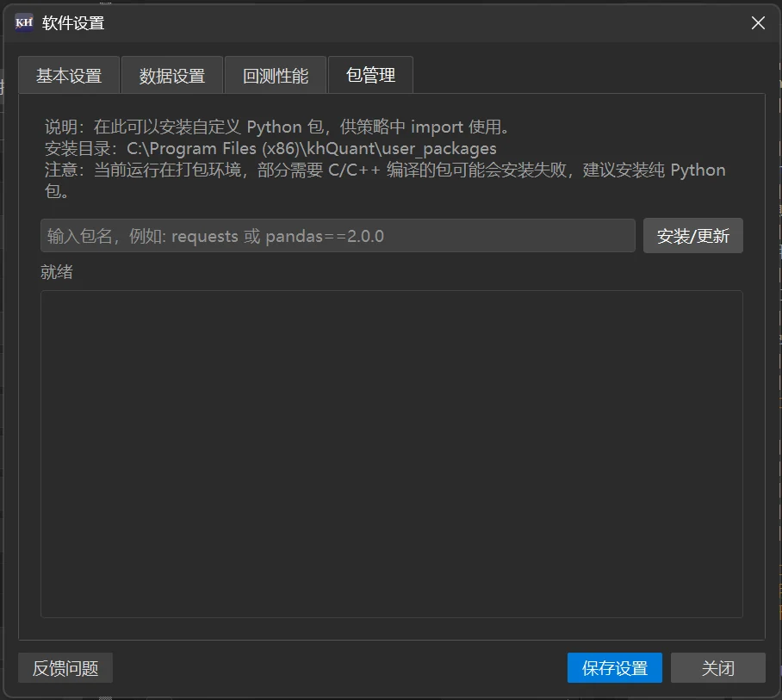This screenshot has width=782, height=700.
Task: Click the 包管理 tab
Action: 370,75
